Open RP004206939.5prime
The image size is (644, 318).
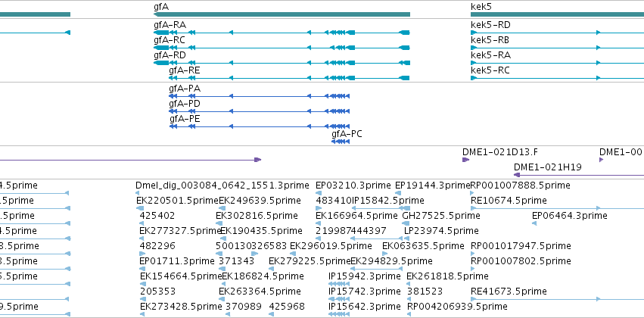pos(457,307)
